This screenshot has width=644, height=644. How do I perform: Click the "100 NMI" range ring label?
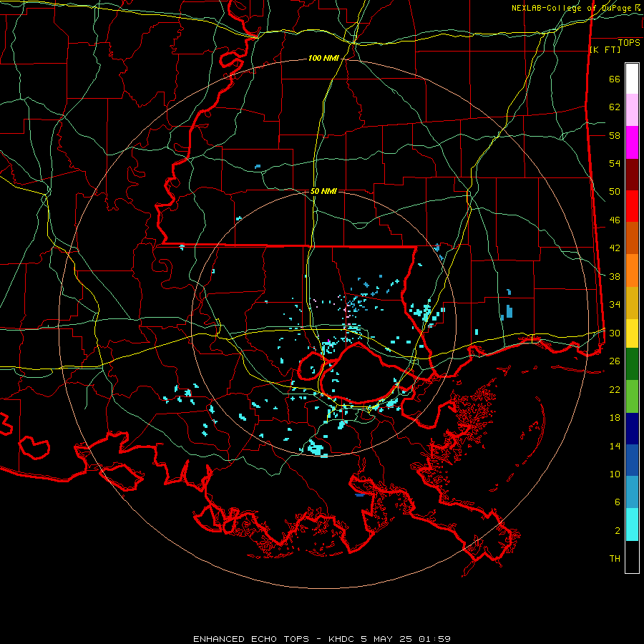coord(323,59)
